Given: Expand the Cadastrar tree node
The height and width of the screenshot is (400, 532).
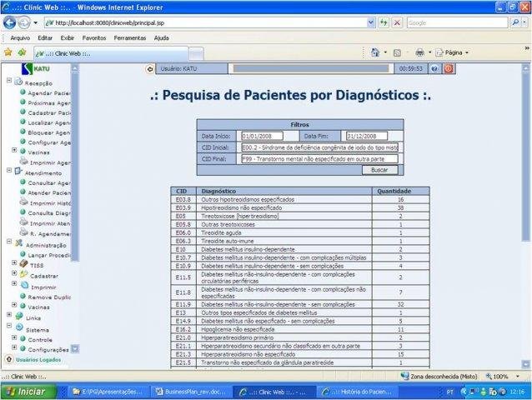Looking at the screenshot, I should tap(14, 272).
